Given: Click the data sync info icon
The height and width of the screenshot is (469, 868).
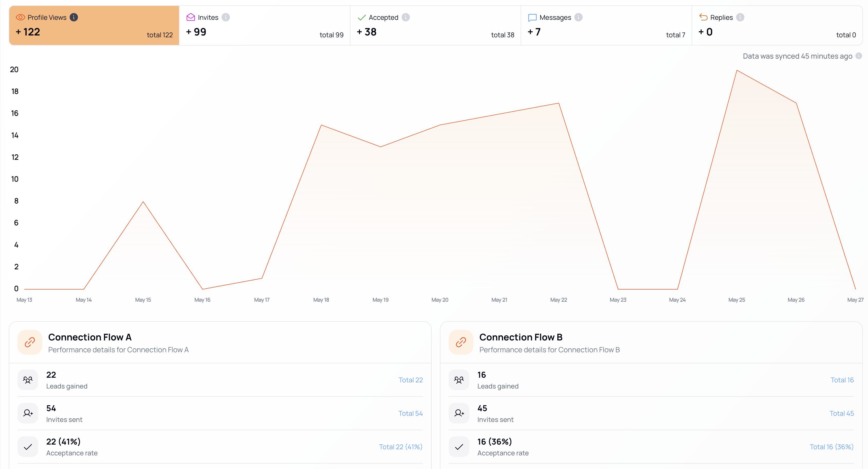Looking at the screenshot, I should pyautogui.click(x=859, y=56).
